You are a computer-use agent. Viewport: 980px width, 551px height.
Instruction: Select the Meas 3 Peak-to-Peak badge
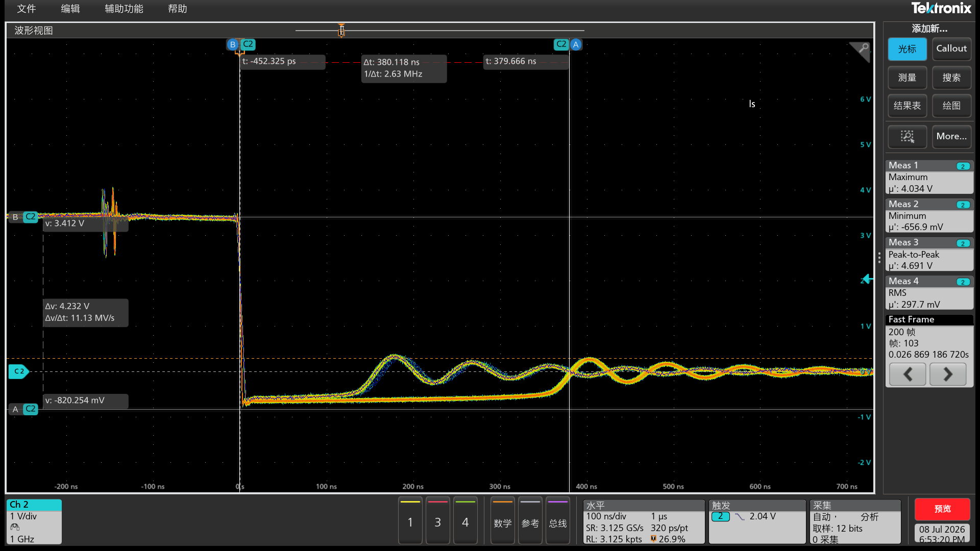click(x=929, y=254)
